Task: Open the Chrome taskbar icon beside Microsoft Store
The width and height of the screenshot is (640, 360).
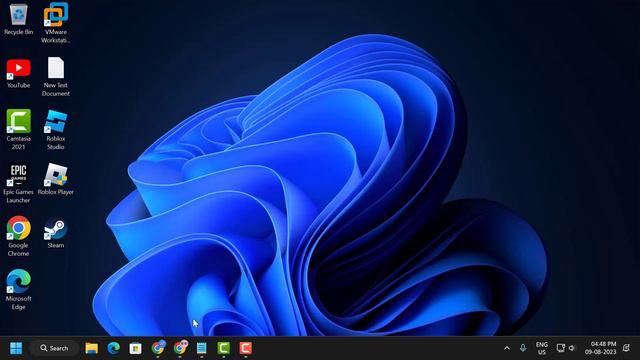Action: [x=158, y=348]
